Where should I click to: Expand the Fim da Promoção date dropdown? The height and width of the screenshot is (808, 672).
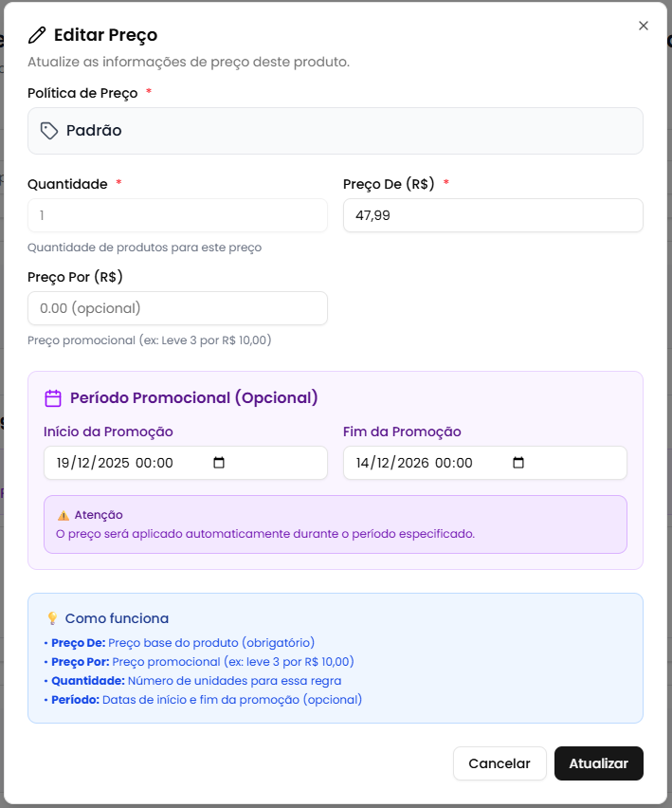(518, 463)
